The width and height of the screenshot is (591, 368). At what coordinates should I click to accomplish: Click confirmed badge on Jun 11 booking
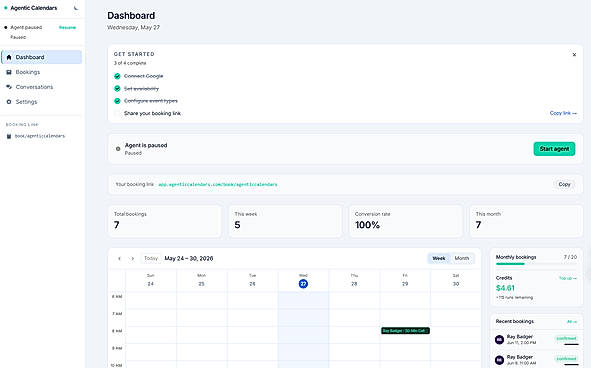click(x=566, y=338)
